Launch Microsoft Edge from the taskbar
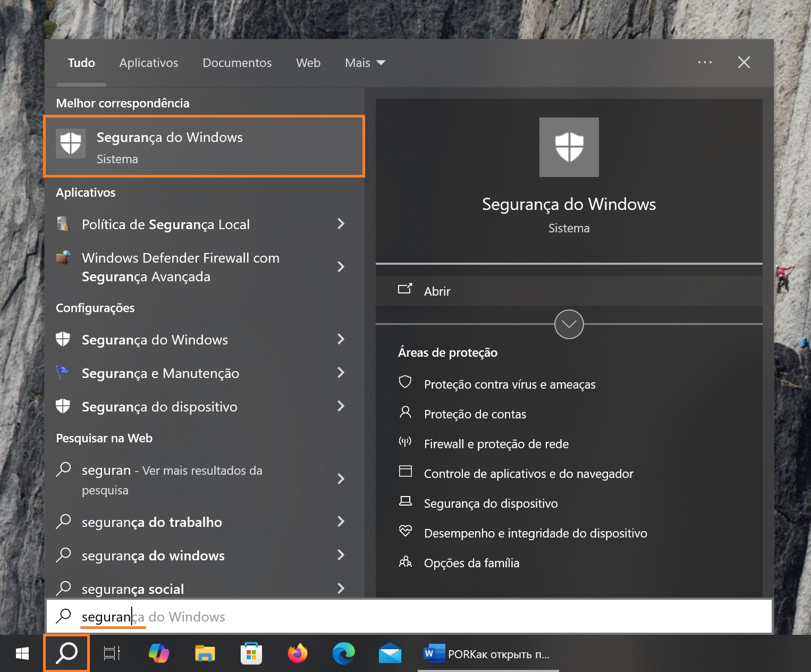Screen dimensions: 811x672 pyautogui.click(x=344, y=653)
